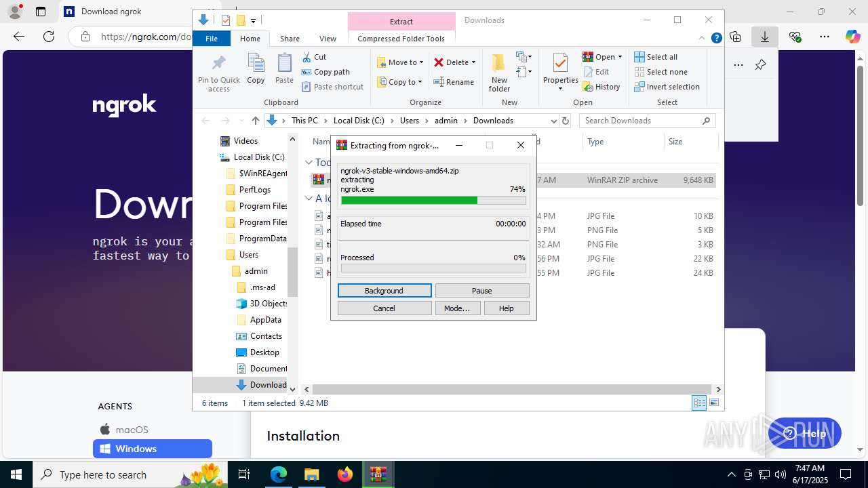Screen dimensions: 868x488
Task: Select Contacts in navigation tree
Action: pos(266,336)
